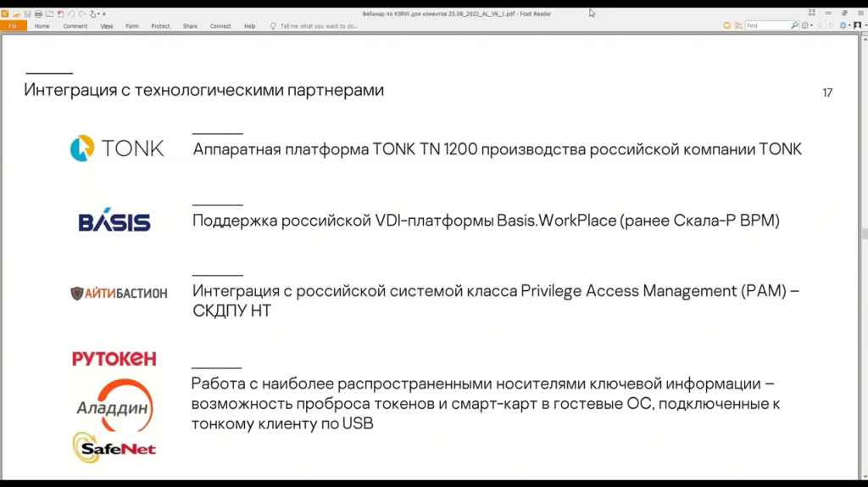Click the Save floppy disk icon

point(27,14)
